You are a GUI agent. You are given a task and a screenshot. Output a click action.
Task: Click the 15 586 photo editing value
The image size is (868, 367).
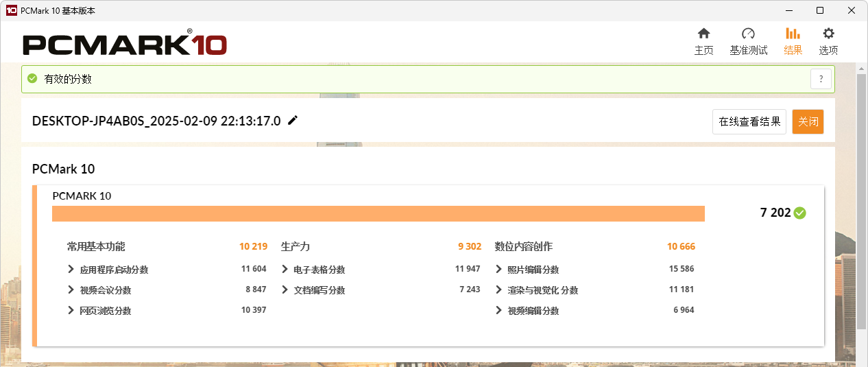click(682, 269)
